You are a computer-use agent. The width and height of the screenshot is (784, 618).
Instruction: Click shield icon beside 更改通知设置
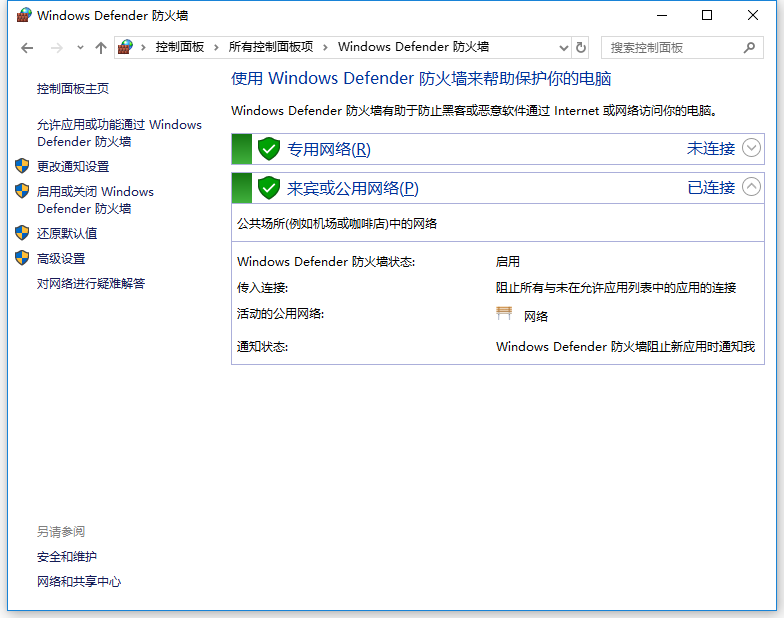click(x=22, y=166)
